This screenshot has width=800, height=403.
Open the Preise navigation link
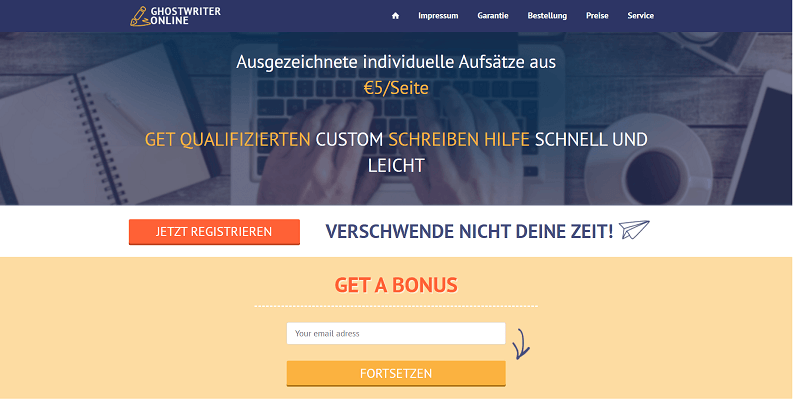597,16
